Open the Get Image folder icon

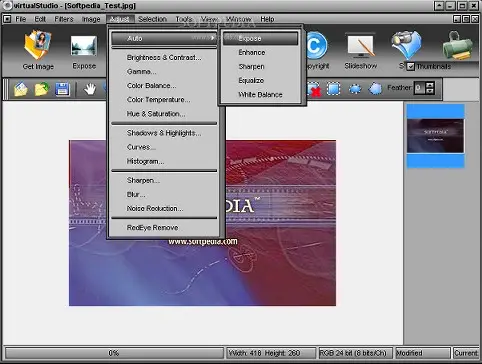37,45
